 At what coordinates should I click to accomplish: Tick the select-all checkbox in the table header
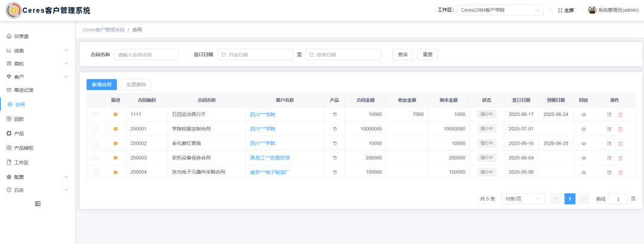pyautogui.click(x=96, y=100)
